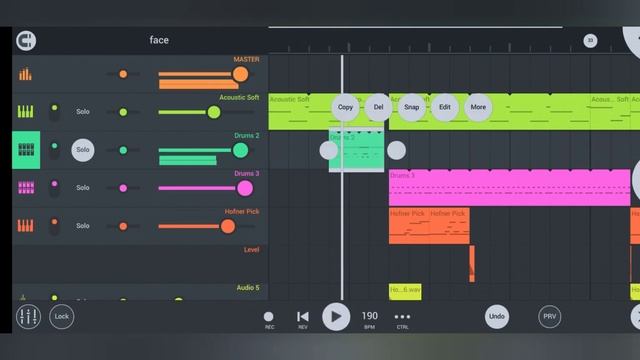Viewport: 640px width, 360px height.
Task: Choose Edit in the clip popup menu
Action: tap(445, 107)
